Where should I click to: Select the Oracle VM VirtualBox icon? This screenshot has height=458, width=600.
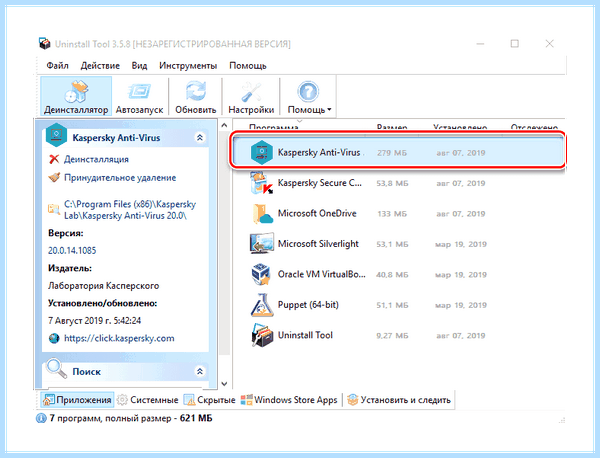(x=261, y=274)
